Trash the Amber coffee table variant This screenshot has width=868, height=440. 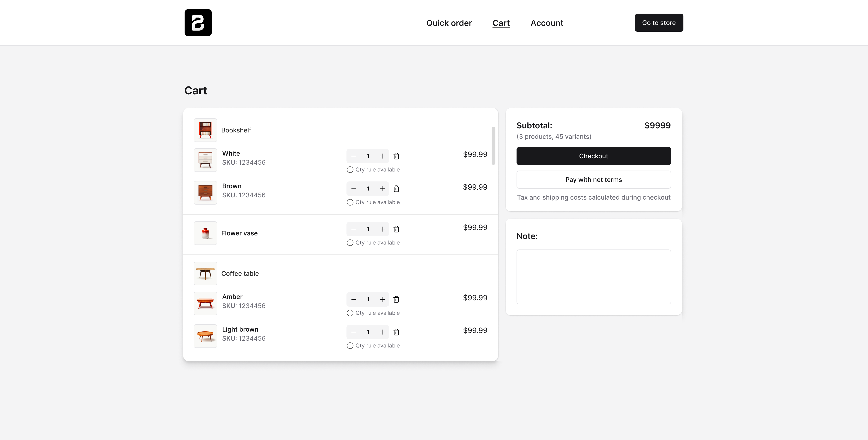(x=396, y=299)
